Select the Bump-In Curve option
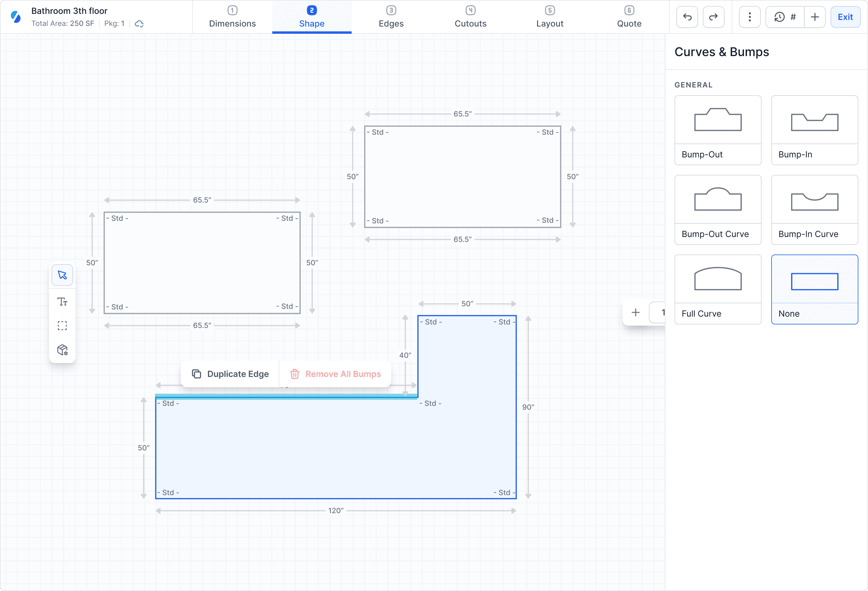Viewport: 868px width, 591px height. [x=814, y=210]
